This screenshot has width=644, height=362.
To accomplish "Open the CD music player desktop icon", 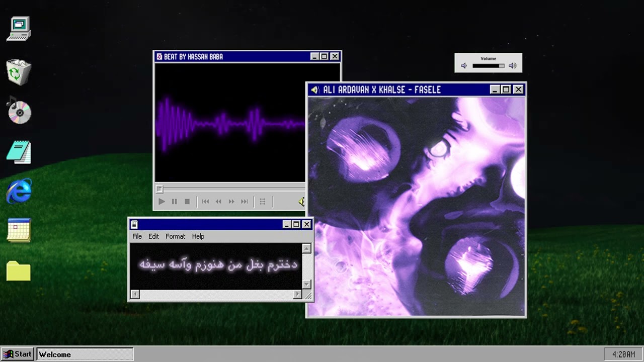I will click(x=19, y=110).
